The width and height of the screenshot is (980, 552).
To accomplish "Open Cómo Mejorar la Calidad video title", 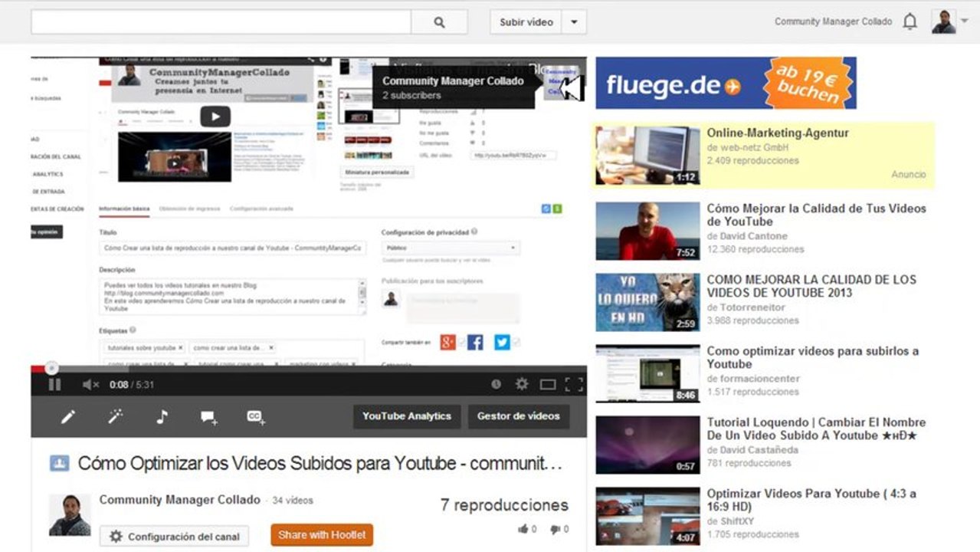I will (816, 215).
